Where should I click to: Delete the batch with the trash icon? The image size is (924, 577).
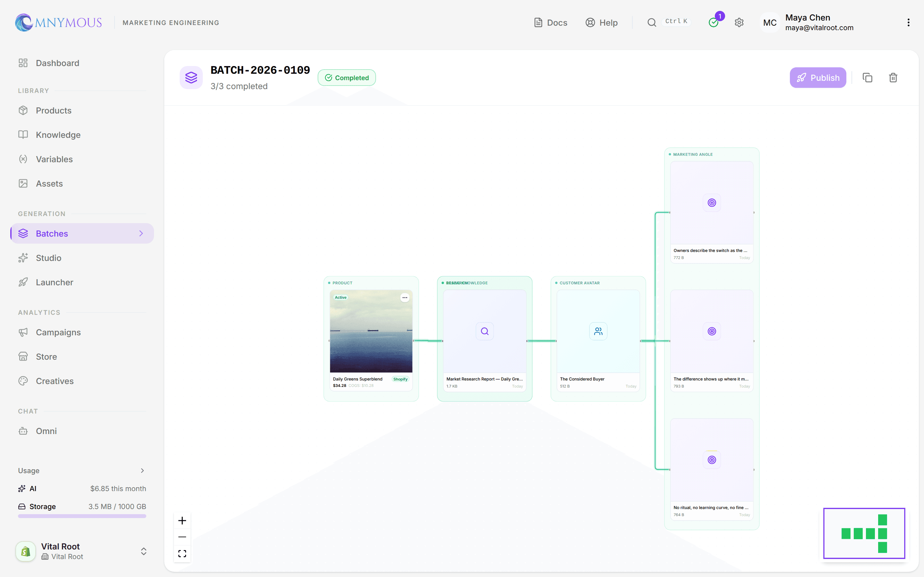(893, 78)
